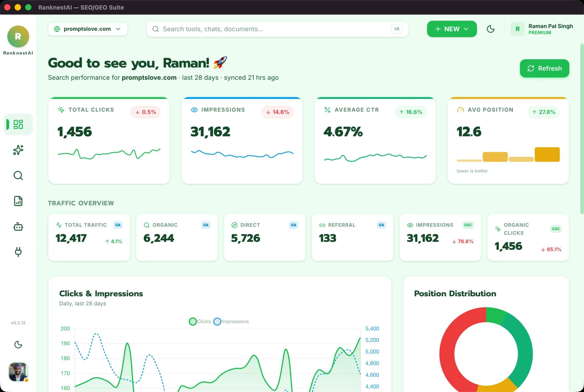
Task: Click the user photo avatar in sidebar
Action: [18, 372]
